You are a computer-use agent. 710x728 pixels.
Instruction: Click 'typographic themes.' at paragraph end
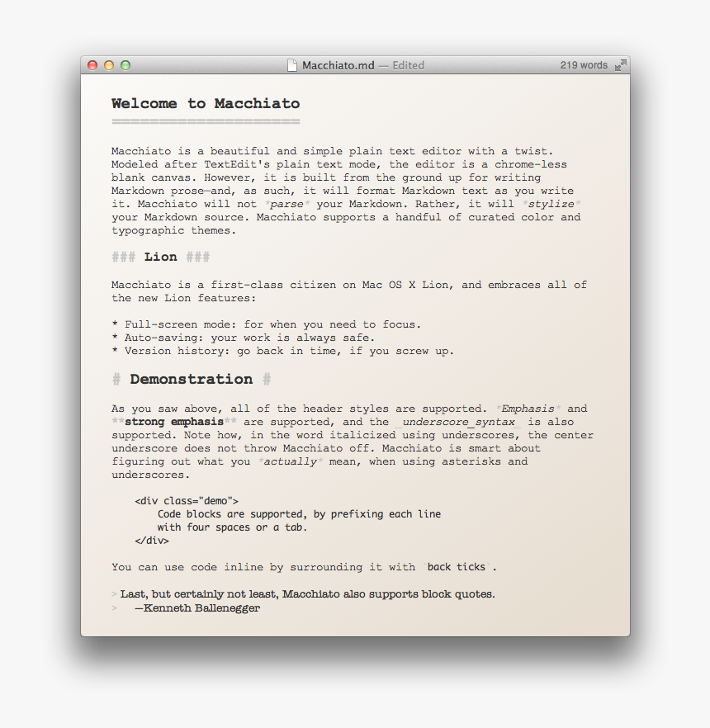point(174,230)
